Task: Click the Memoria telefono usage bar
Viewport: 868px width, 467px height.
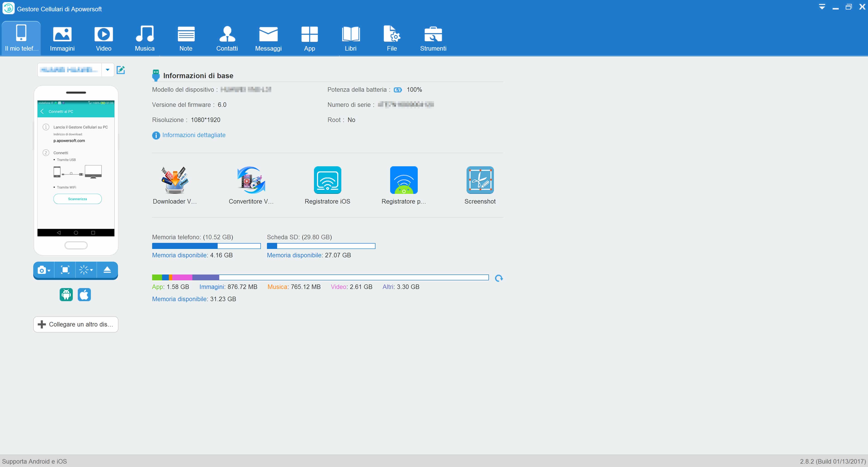Action: click(x=206, y=246)
